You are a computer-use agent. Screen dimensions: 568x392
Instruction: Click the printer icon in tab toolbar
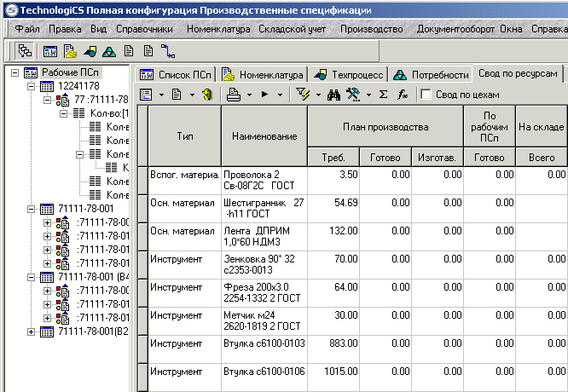234,94
